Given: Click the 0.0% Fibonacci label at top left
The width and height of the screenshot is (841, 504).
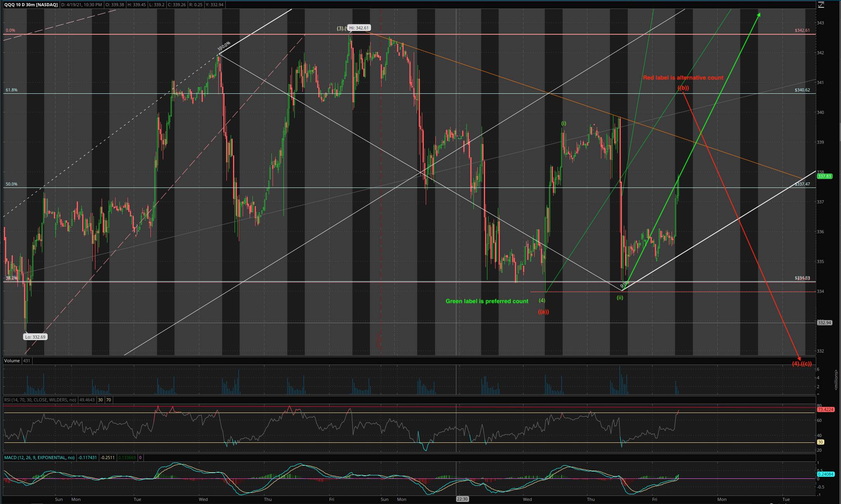Looking at the screenshot, I should point(10,30).
